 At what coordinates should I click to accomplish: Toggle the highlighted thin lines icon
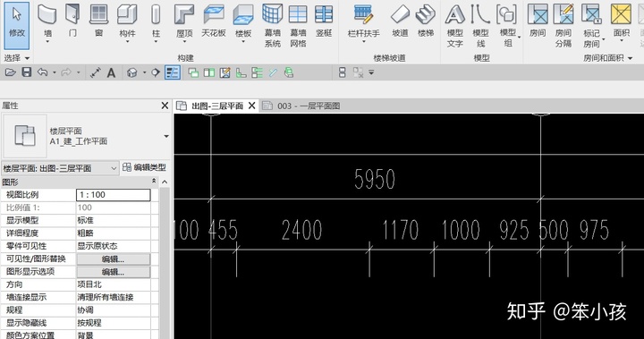point(173,72)
